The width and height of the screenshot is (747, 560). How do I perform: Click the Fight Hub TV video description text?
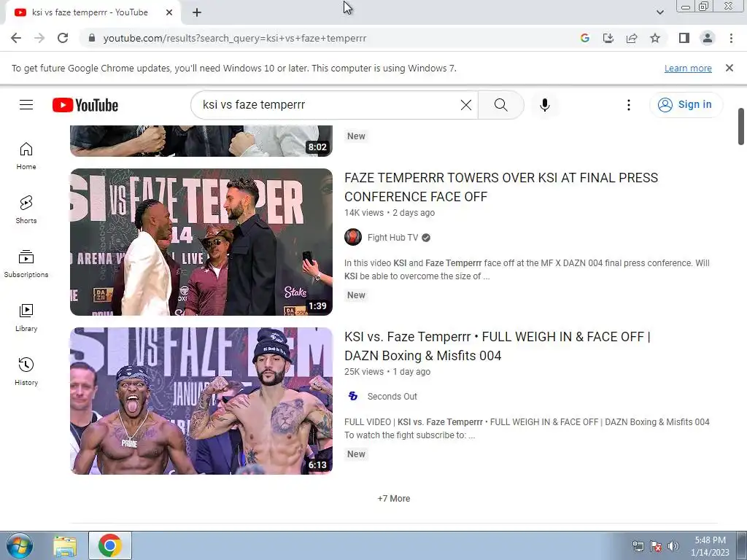[x=527, y=270]
